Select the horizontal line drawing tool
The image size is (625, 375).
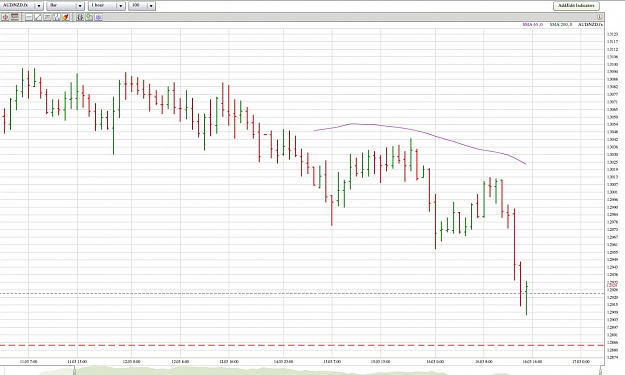(x=29, y=17)
